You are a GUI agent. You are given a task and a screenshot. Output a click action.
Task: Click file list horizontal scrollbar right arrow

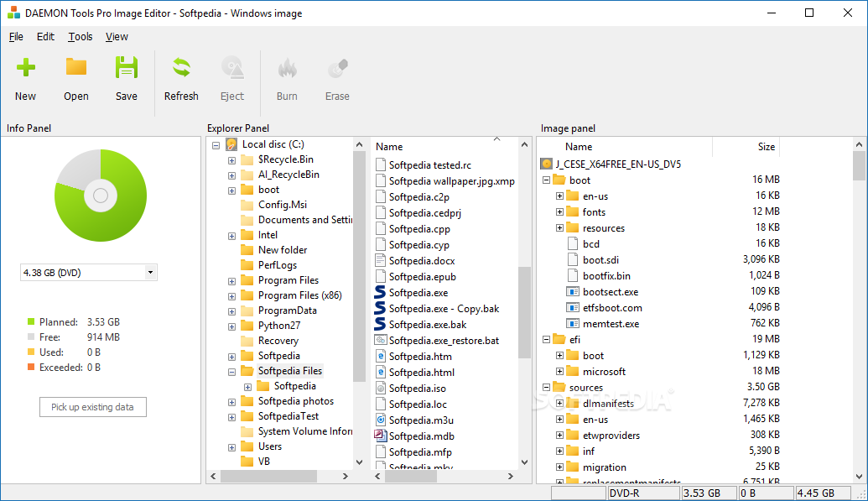pyautogui.click(x=511, y=476)
